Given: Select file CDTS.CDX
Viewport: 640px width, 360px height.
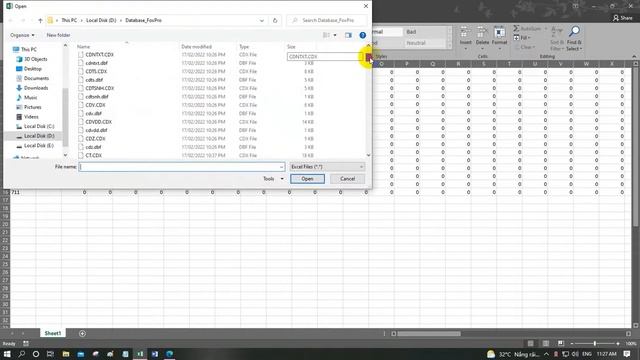Looking at the screenshot, I should coord(96,71).
